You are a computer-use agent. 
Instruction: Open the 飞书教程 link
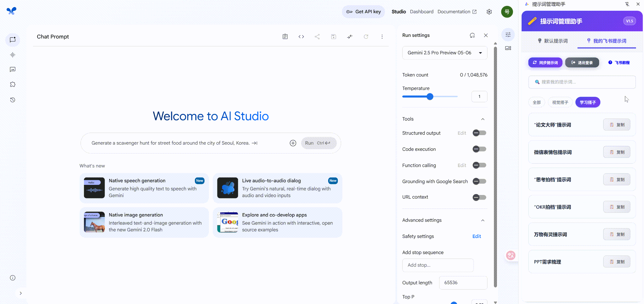coord(619,63)
